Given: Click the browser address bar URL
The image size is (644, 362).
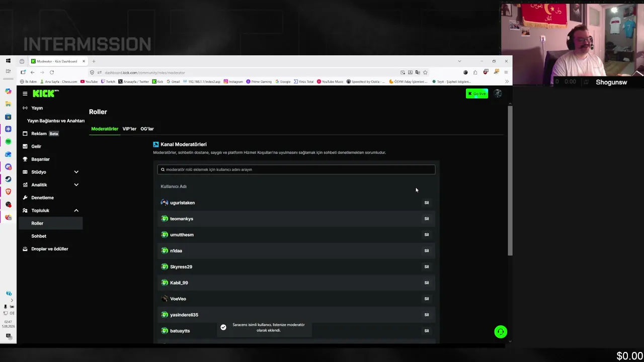Looking at the screenshot, I should (x=145, y=72).
